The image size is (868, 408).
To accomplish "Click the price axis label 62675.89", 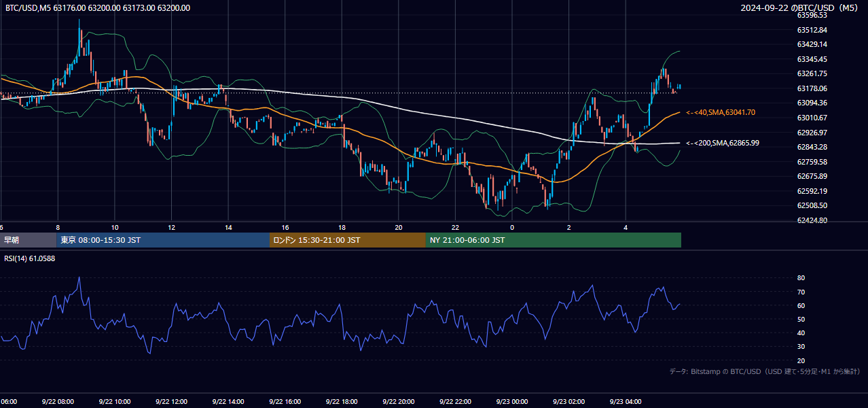I will click(812, 176).
